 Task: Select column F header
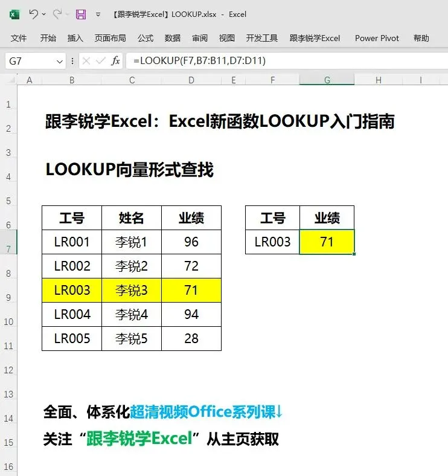[272, 80]
